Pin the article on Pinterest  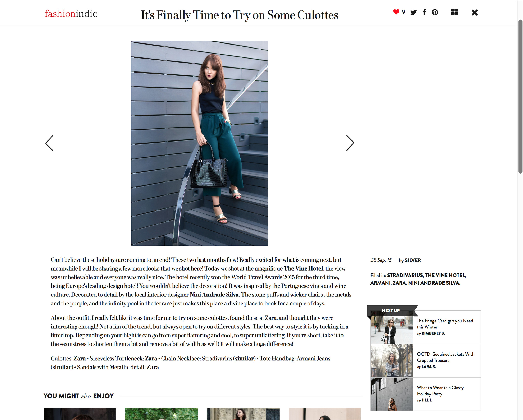pyautogui.click(x=435, y=12)
